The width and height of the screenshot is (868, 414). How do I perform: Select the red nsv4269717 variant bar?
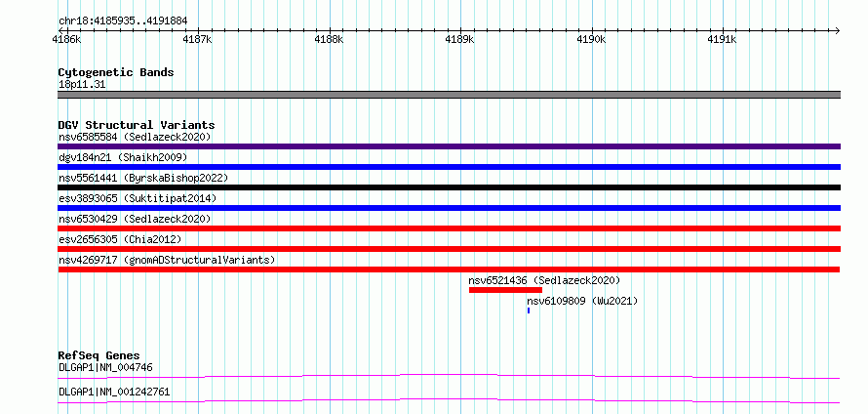pyautogui.click(x=449, y=269)
